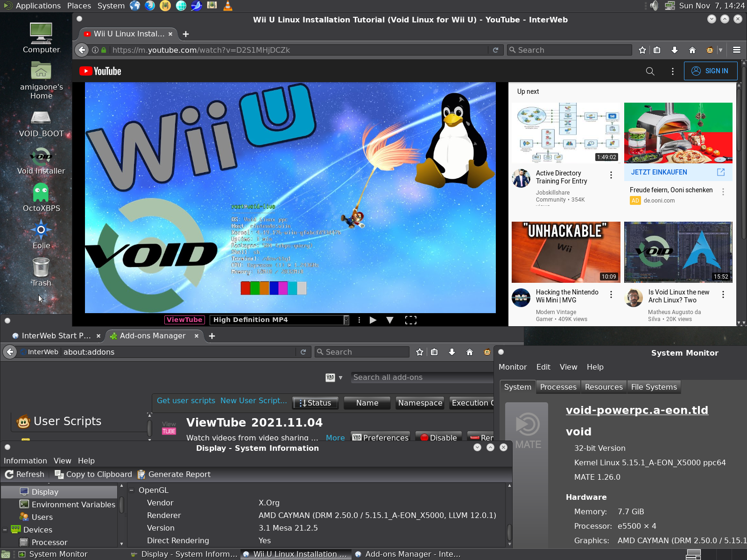The height and width of the screenshot is (560, 747).
Task: Collapse the OpenGL section
Action: [x=132, y=490]
